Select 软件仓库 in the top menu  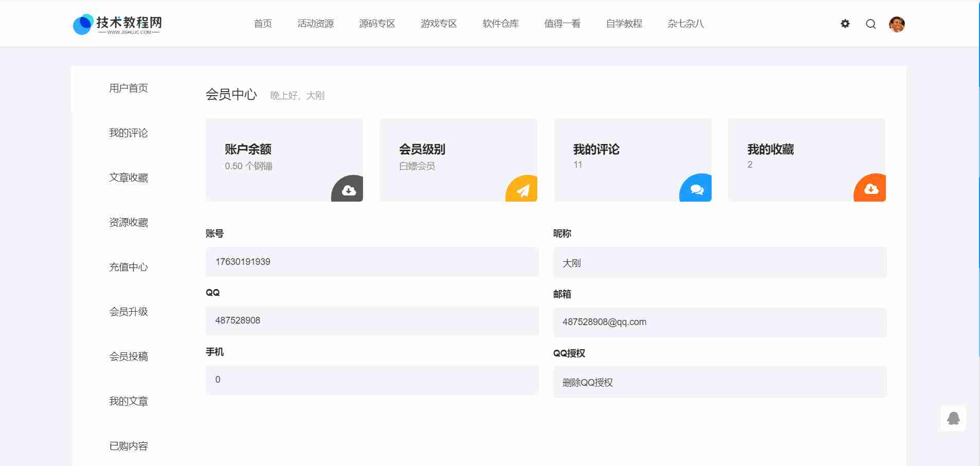coord(500,24)
